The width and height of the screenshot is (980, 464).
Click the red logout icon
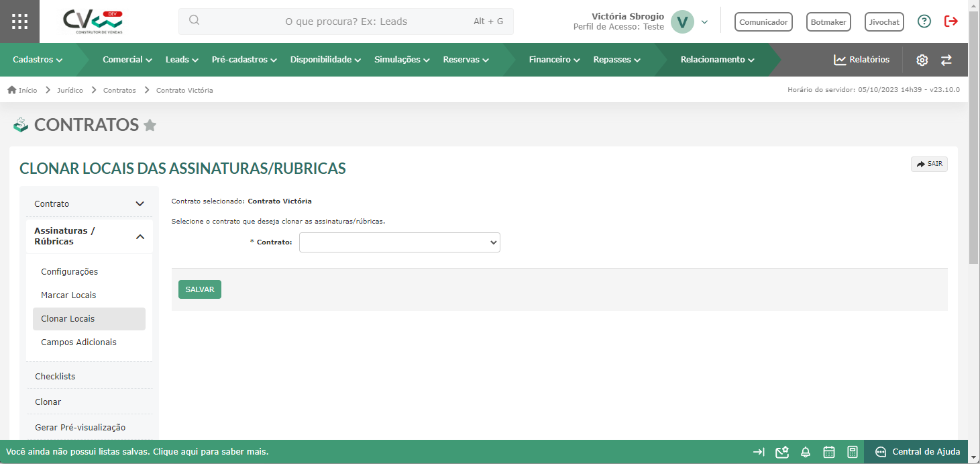(x=951, y=21)
